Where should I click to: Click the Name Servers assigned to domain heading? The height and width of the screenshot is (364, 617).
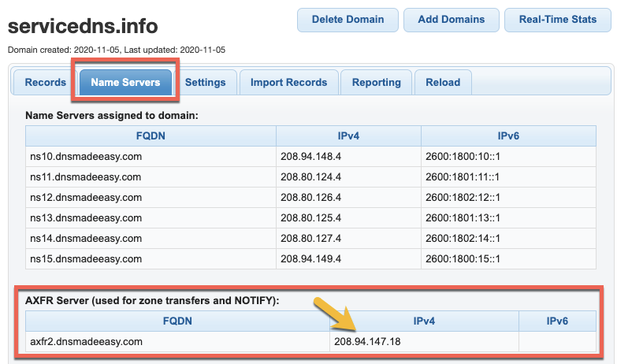tap(112, 116)
